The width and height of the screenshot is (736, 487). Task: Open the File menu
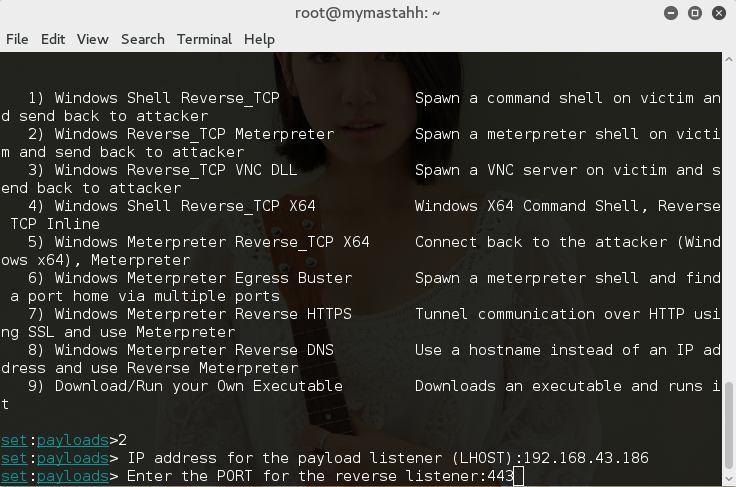pyautogui.click(x=17, y=39)
